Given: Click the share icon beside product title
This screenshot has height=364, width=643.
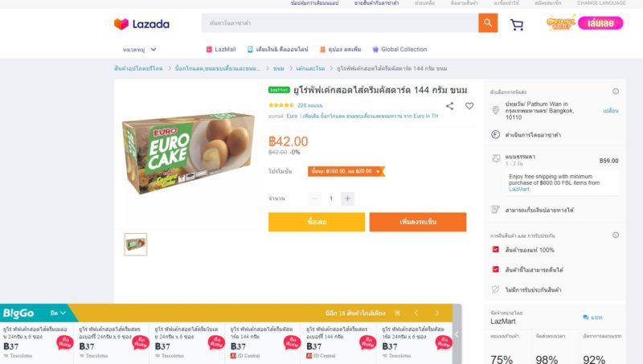Looking at the screenshot, I should 450,106.
